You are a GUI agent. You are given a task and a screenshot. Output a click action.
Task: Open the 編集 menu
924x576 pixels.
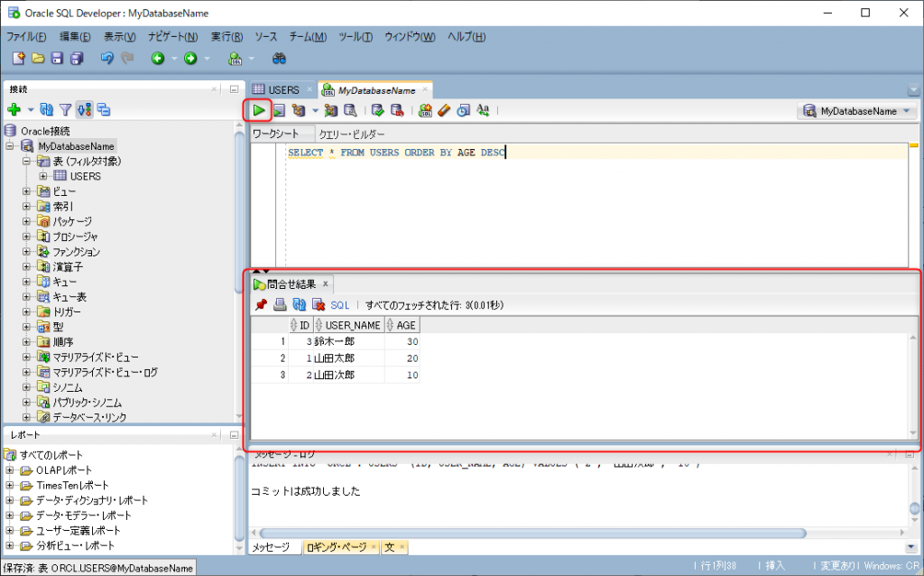(75, 36)
